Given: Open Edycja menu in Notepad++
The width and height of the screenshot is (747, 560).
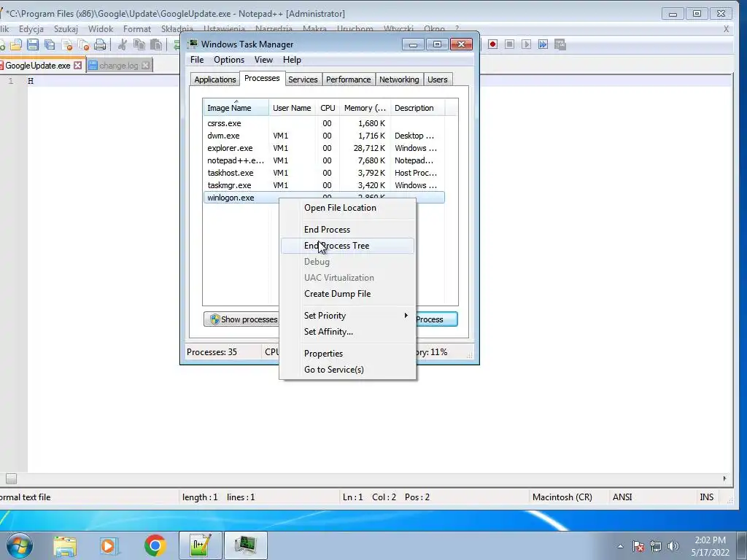Looking at the screenshot, I should tap(31, 29).
